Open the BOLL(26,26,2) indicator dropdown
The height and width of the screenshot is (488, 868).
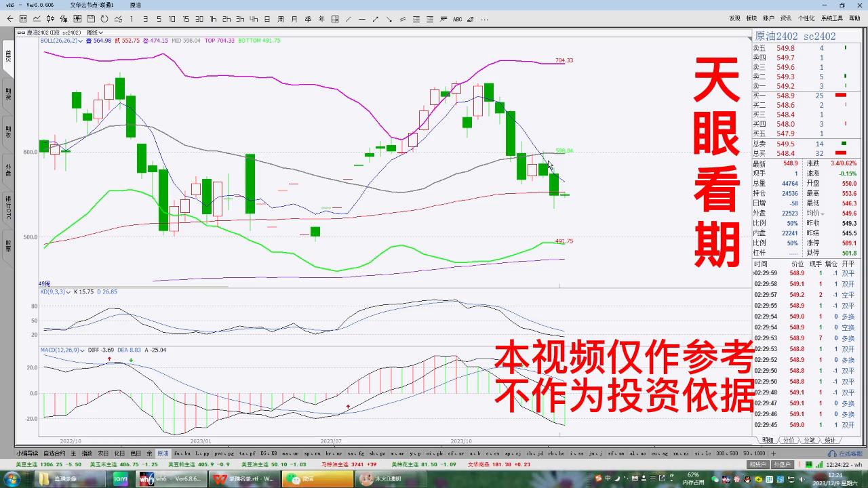pyautogui.click(x=62, y=41)
